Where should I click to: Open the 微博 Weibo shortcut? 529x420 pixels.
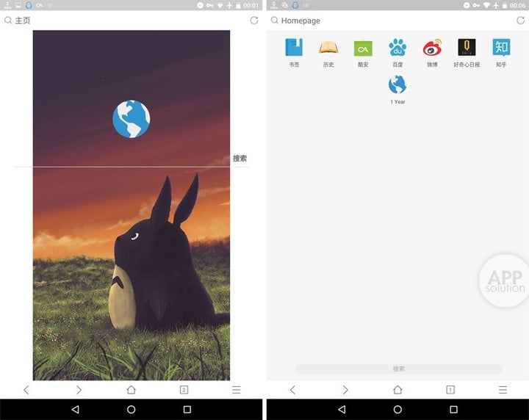tap(432, 53)
